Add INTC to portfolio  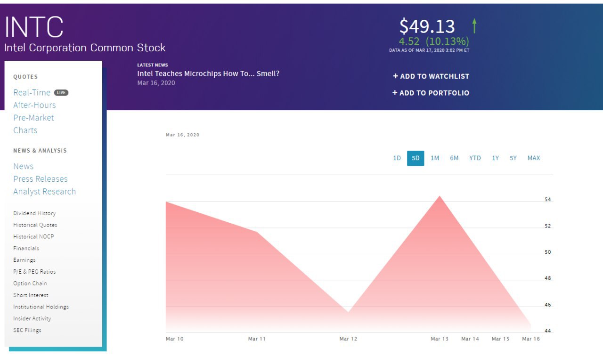coord(431,93)
